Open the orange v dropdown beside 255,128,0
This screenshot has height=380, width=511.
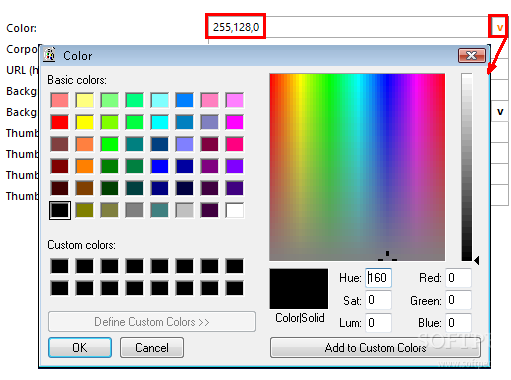[x=499, y=27]
